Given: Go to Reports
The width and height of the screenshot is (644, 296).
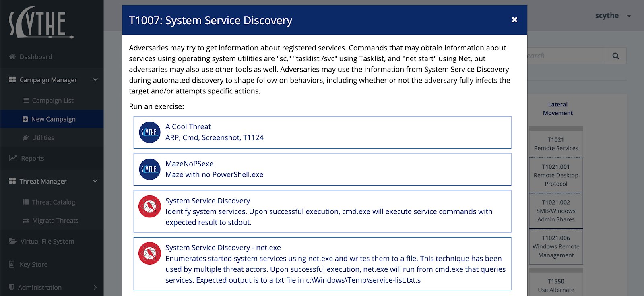Looking at the screenshot, I should point(33,158).
